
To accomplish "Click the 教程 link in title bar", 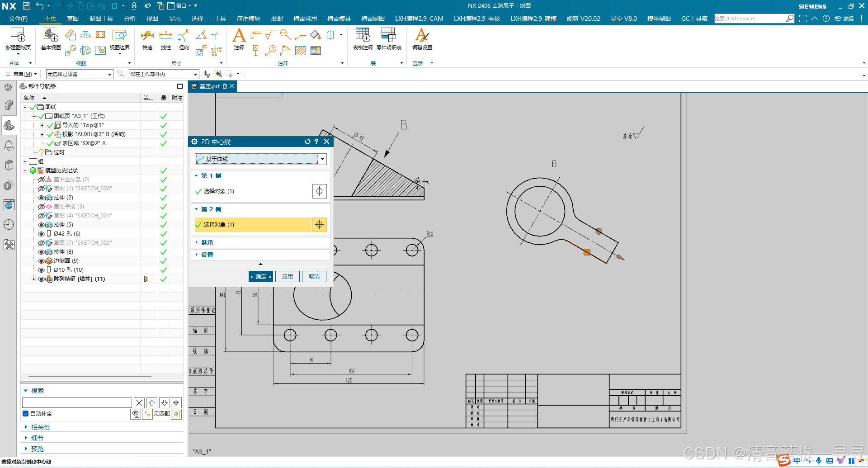I will (x=844, y=19).
